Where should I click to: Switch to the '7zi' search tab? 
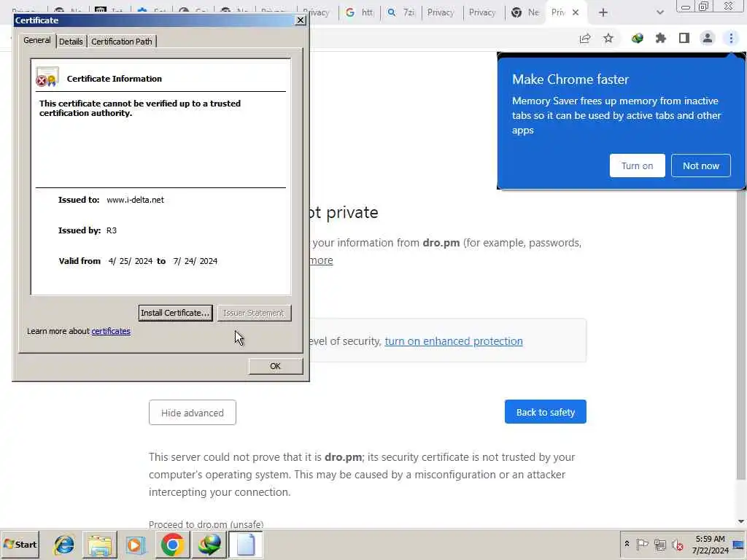401,12
